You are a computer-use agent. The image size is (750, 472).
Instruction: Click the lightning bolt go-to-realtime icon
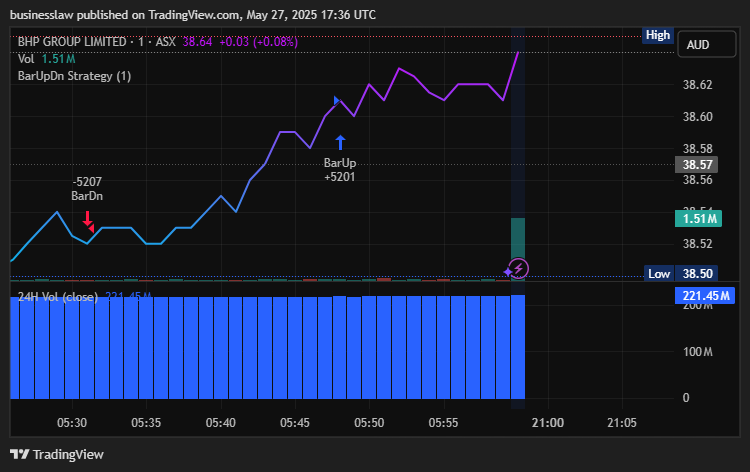pyautogui.click(x=518, y=269)
